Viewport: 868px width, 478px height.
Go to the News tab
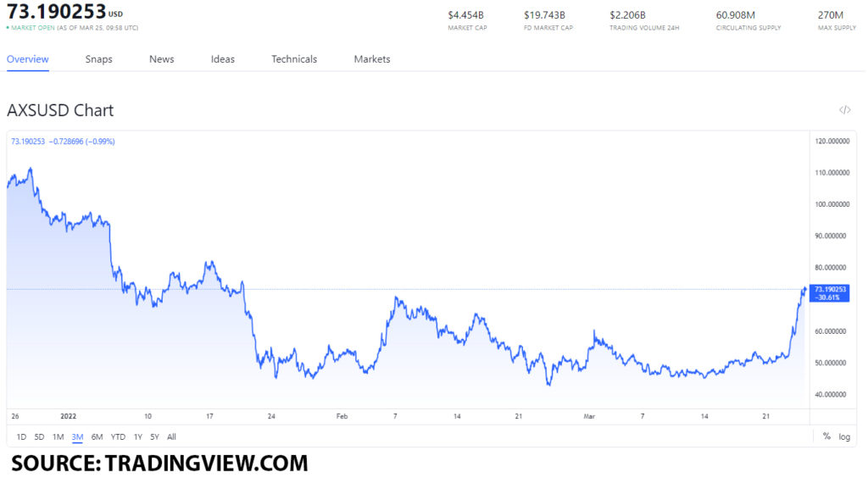tap(162, 59)
